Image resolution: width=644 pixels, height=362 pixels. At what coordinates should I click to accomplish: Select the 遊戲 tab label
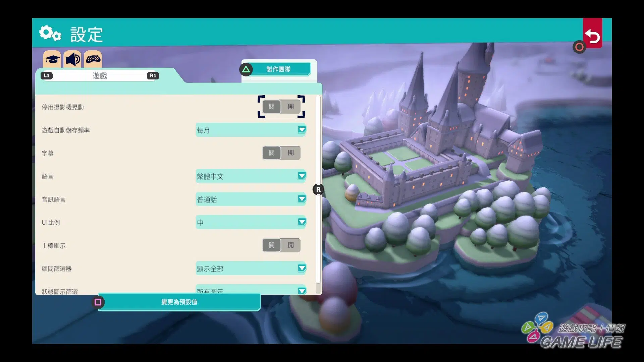[100, 76]
